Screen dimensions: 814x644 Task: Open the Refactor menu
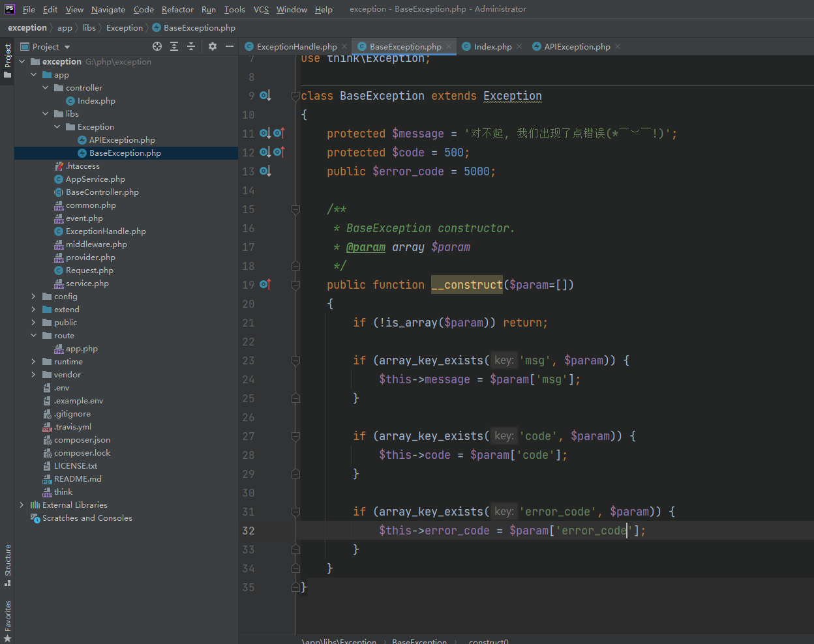[x=177, y=9]
